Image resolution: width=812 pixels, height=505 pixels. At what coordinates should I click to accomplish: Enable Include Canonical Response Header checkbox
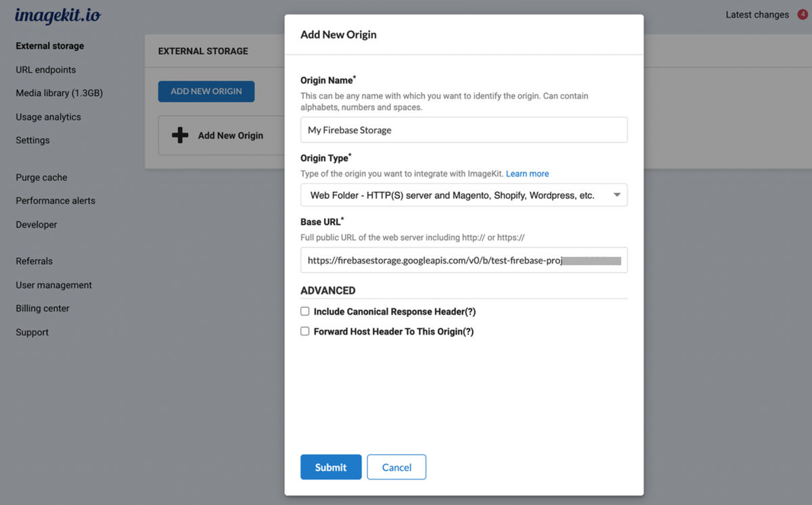(x=305, y=312)
